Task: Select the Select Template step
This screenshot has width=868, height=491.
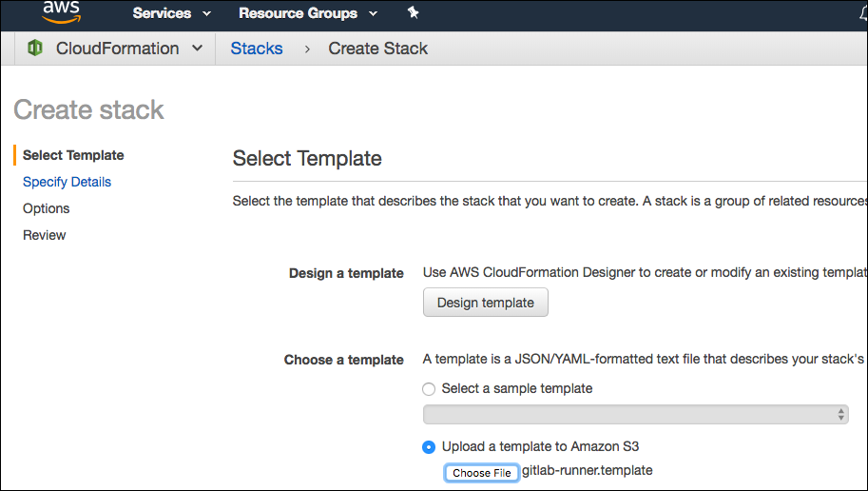Action: [73, 155]
